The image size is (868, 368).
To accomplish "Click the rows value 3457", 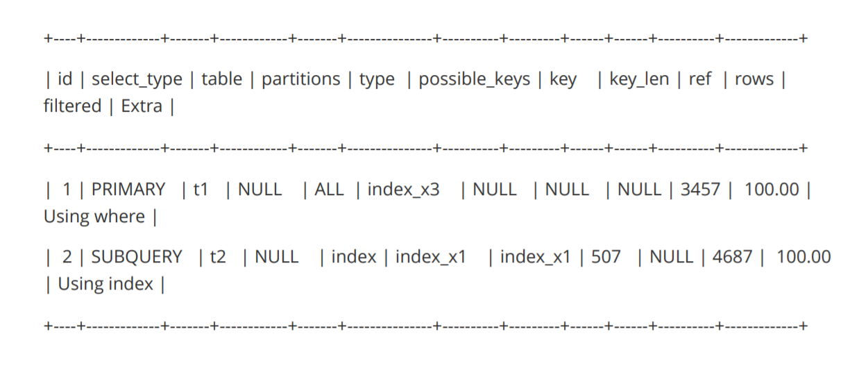I will tap(700, 190).
